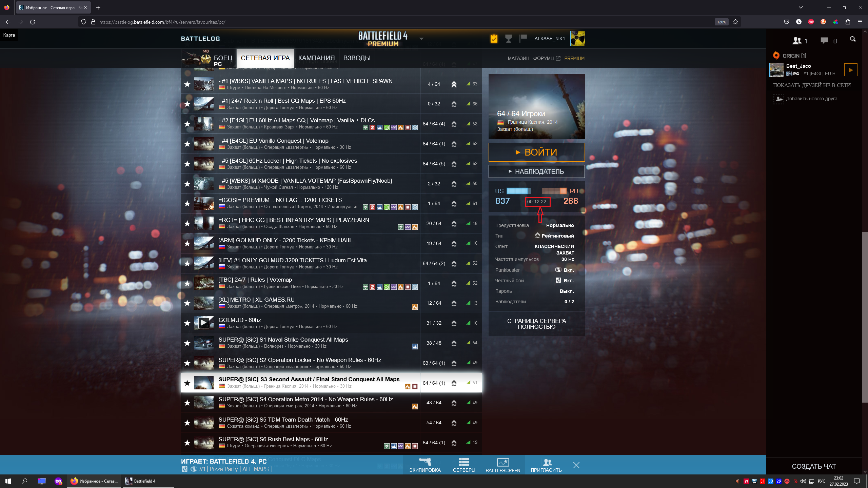868x488 pixels.
Task: Open the chat messages bubble icon
Action: click(x=824, y=41)
